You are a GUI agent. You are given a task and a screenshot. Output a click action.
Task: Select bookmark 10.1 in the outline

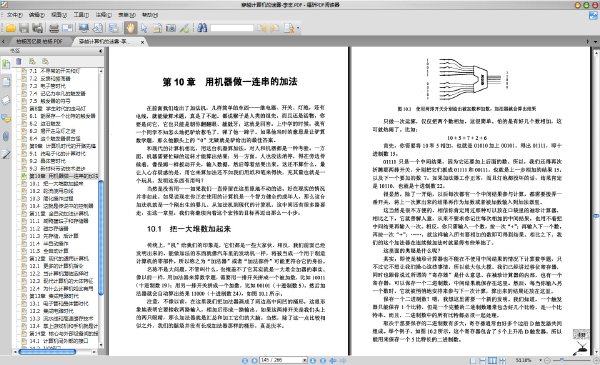click(56, 184)
